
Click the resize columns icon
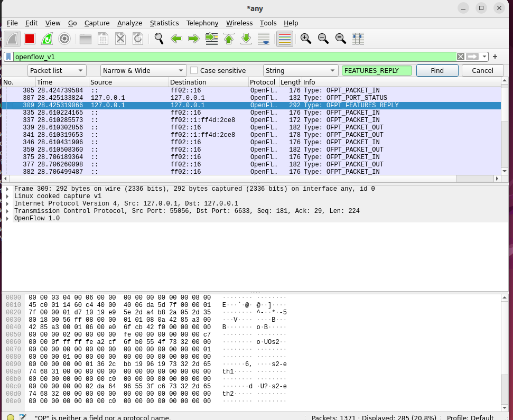click(x=358, y=39)
